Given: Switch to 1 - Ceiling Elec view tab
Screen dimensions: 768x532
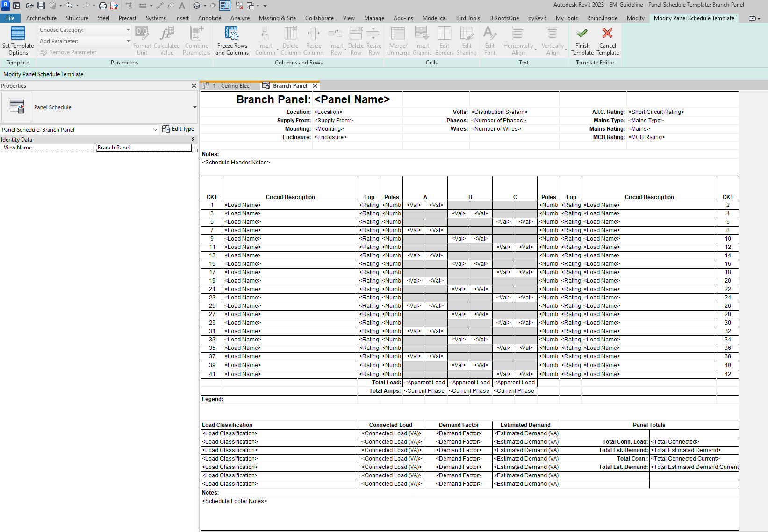Looking at the screenshot, I should pos(230,86).
